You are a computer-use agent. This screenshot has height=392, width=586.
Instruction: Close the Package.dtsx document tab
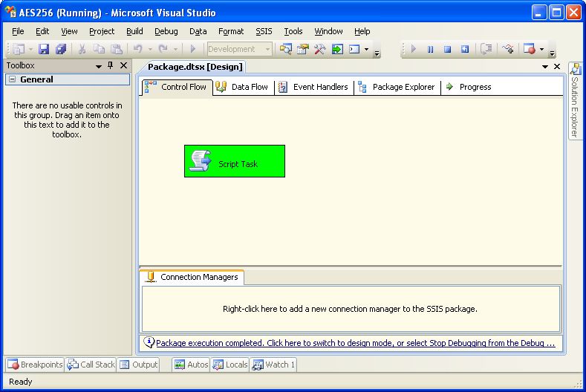(557, 66)
